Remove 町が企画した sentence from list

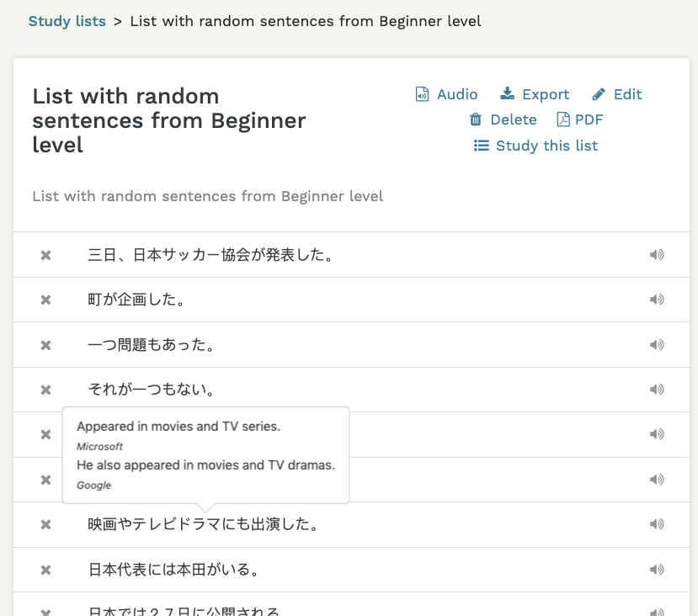(x=46, y=300)
